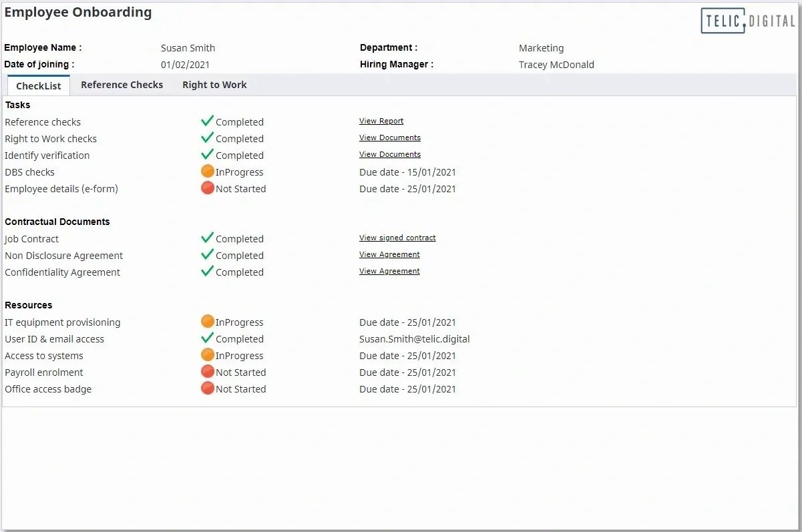Click red Not Started icon for Employee details

coord(208,188)
